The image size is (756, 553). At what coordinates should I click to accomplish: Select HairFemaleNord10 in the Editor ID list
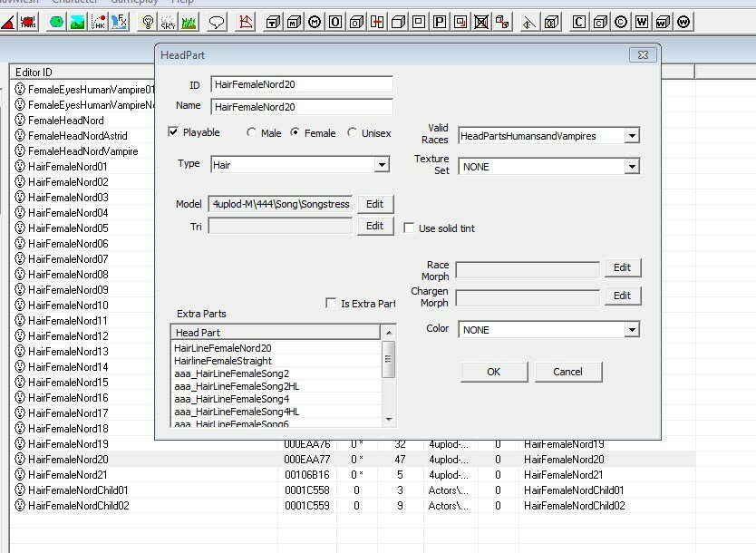click(68, 306)
